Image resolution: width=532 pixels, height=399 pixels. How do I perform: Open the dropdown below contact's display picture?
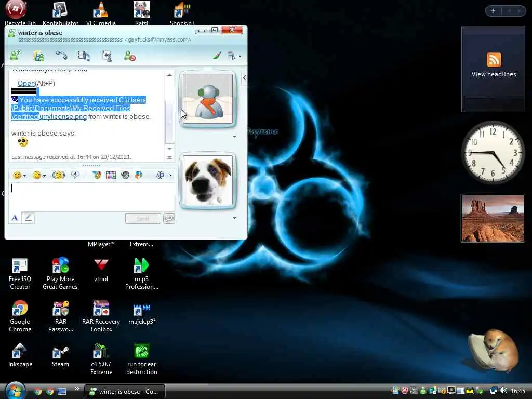pyautogui.click(x=234, y=137)
